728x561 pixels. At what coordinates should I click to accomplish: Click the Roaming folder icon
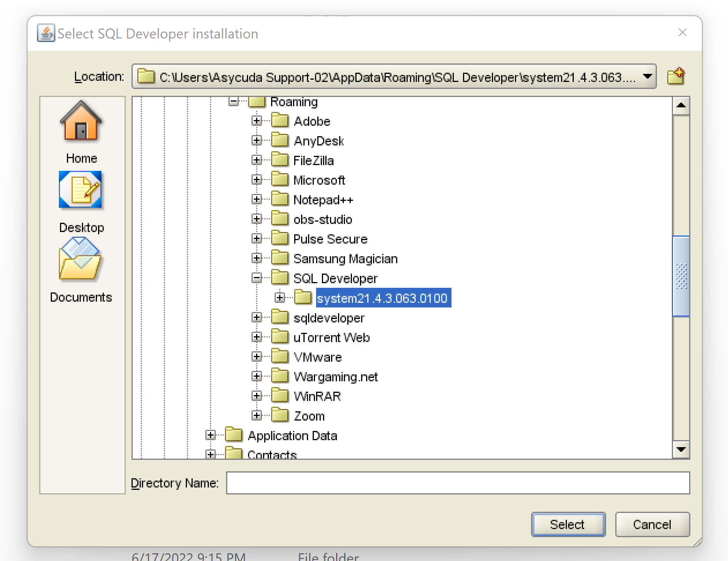pyautogui.click(x=257, y=102)
